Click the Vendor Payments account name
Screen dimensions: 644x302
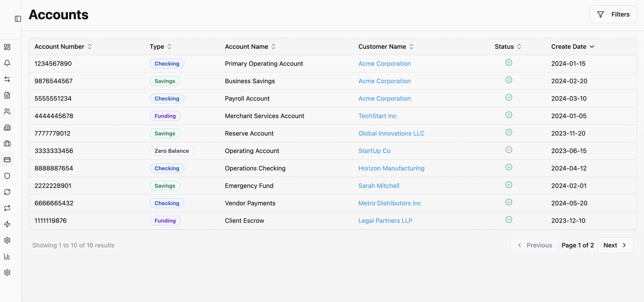point(250,203)
